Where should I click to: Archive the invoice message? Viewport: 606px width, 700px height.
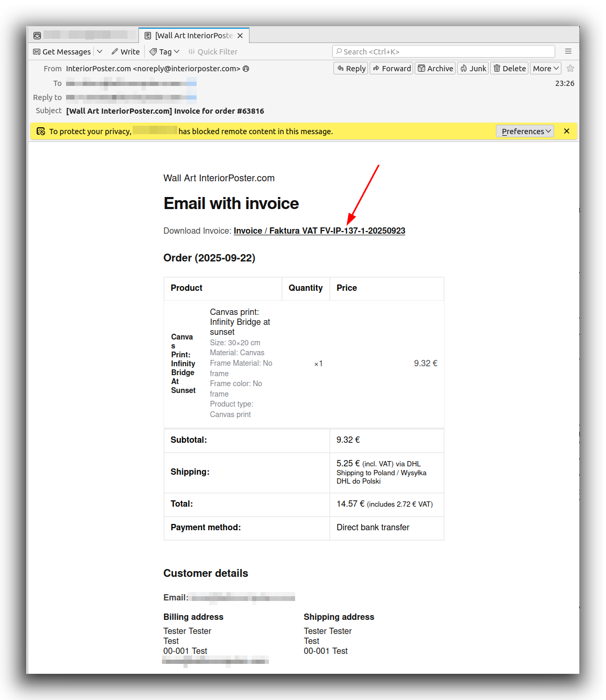coord(435,69)
